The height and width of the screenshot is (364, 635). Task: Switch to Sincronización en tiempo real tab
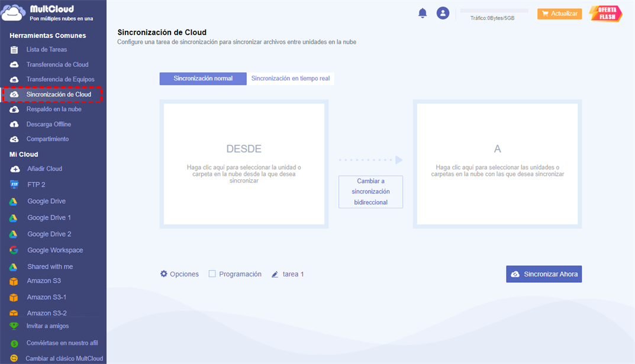pyautogui.click(x=291, y=79)
